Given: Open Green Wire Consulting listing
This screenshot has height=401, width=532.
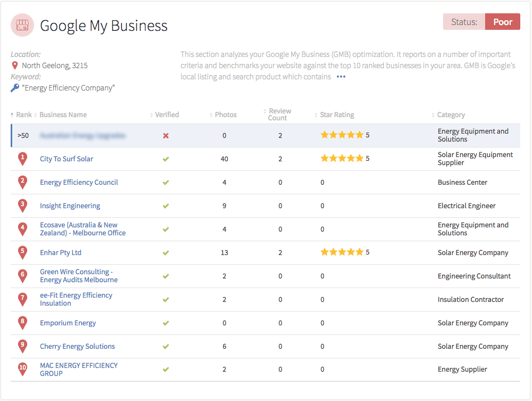Looking at the screenshot, I should click(x=79, y=276).
